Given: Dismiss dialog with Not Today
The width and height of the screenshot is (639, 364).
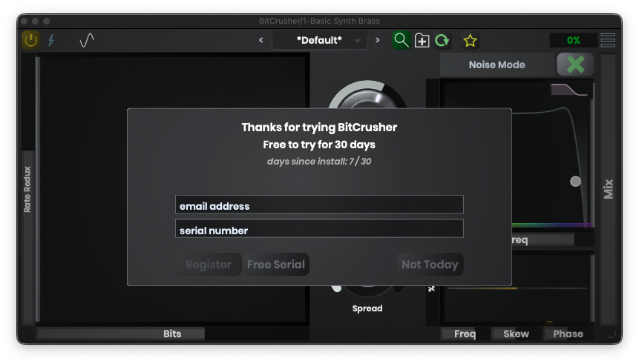Looking at the screenshot, I should pyautogui.click(x=430, y=265).
